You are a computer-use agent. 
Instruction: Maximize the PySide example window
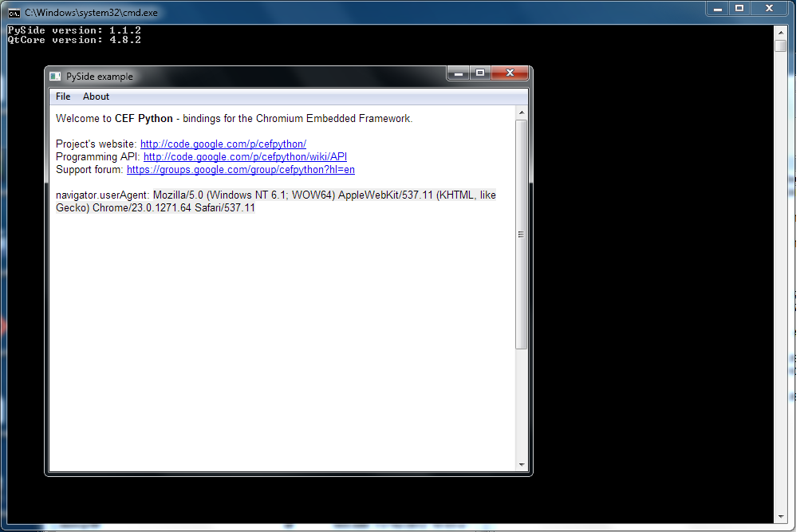(x=480, y=73)
